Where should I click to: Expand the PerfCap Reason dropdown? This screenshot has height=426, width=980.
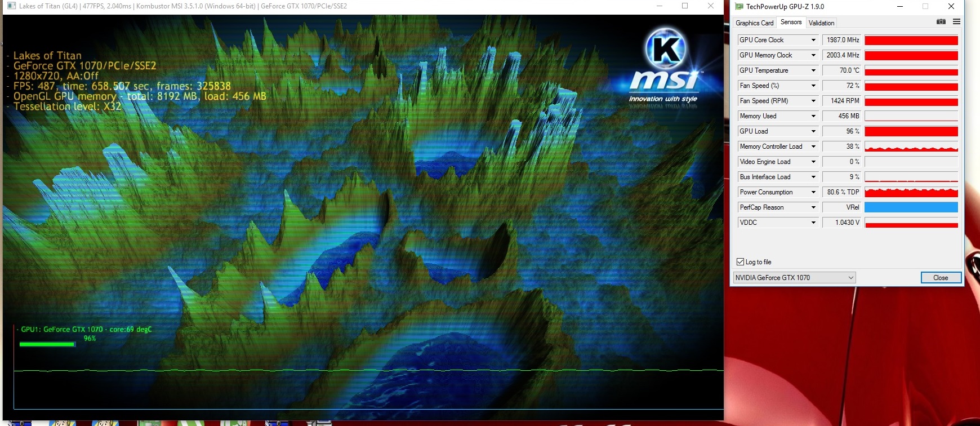(813, 207)
